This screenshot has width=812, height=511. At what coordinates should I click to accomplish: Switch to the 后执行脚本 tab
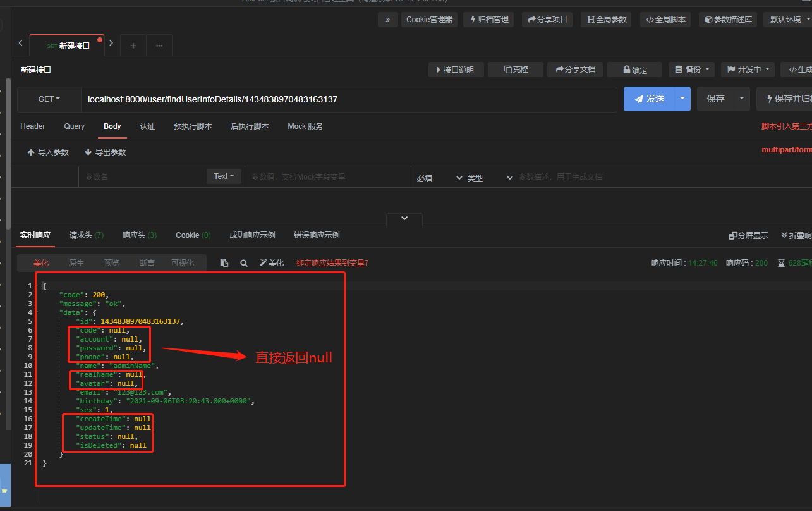pos(250,126)
